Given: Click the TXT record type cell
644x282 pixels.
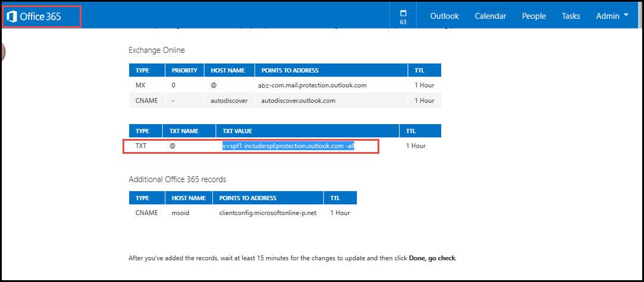Looking at the screenshot, I should point(141,145).
